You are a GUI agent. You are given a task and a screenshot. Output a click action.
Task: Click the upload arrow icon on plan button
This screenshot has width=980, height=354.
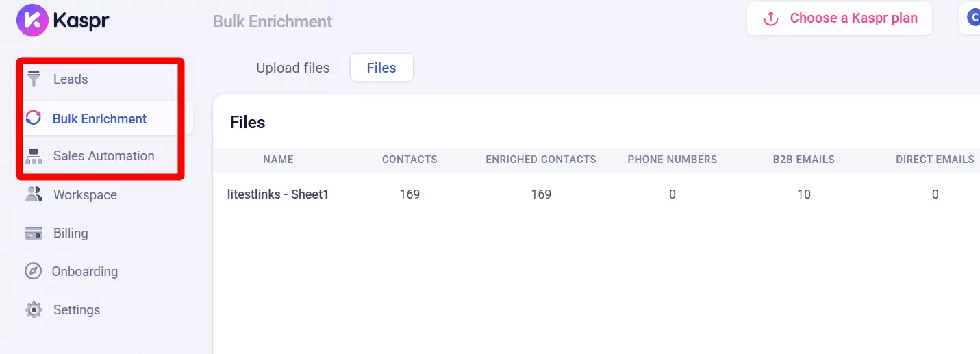point(771,18)
